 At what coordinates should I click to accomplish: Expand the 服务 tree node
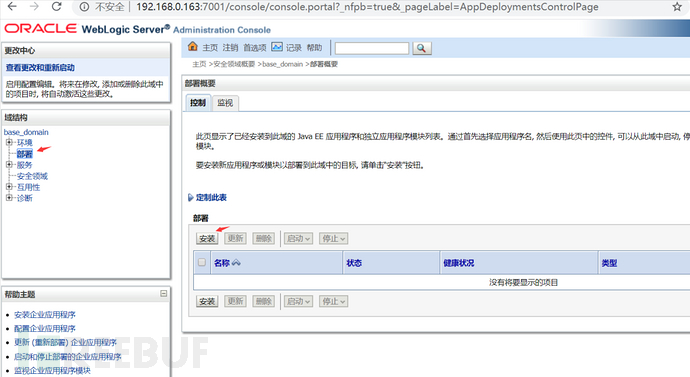(9, 165)
